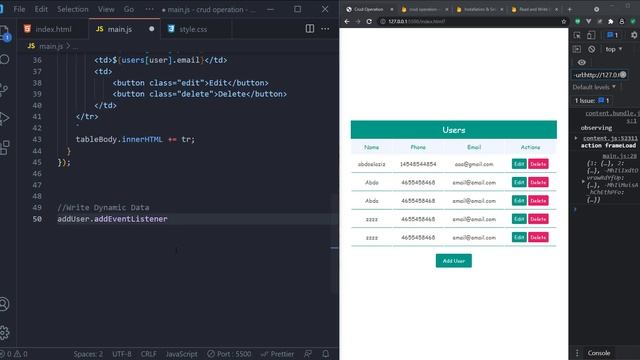
Task: Open the Extensions view icon
Action: pos(4,147)
